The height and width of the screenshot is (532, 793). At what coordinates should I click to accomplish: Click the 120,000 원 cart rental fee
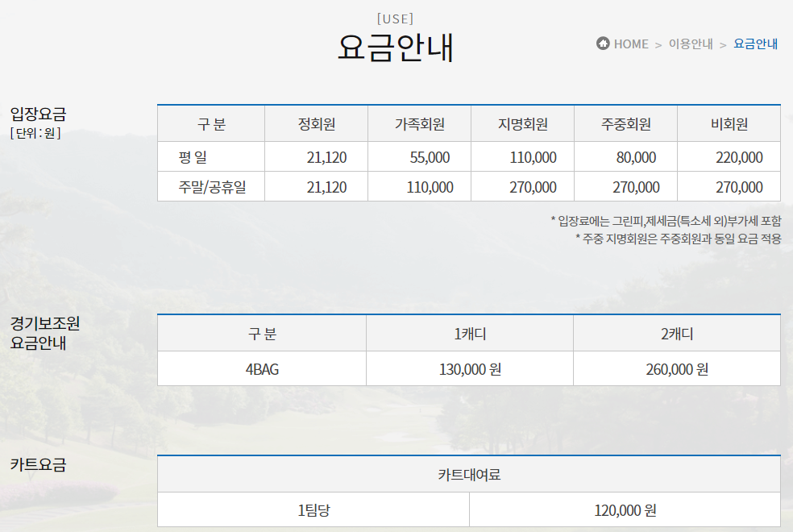(625, 510)
